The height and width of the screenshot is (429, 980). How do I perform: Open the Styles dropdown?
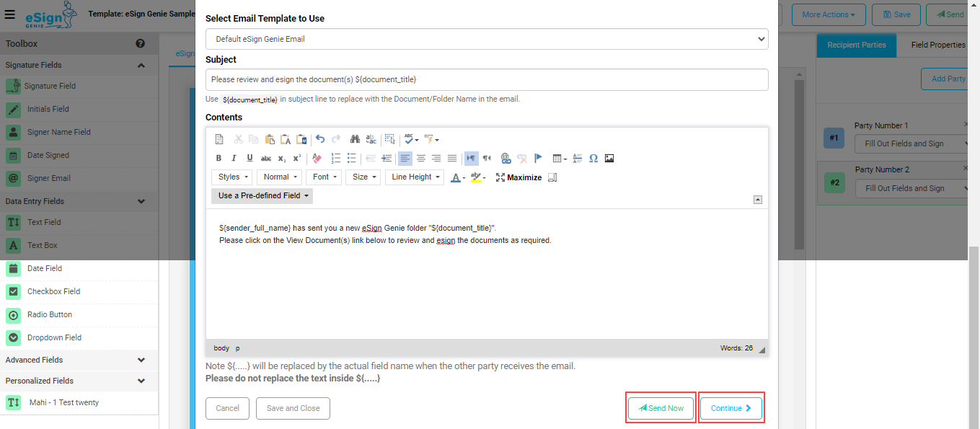point(232,177)
